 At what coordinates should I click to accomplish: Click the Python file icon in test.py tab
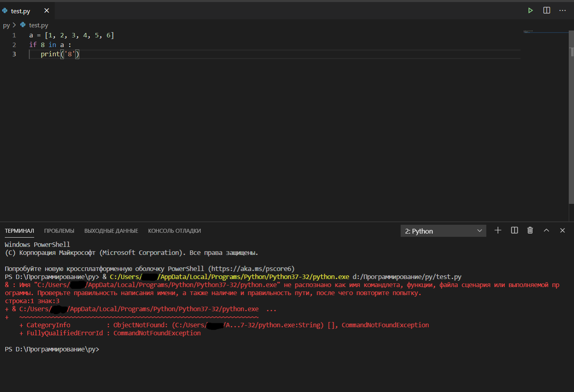[5, 11]
